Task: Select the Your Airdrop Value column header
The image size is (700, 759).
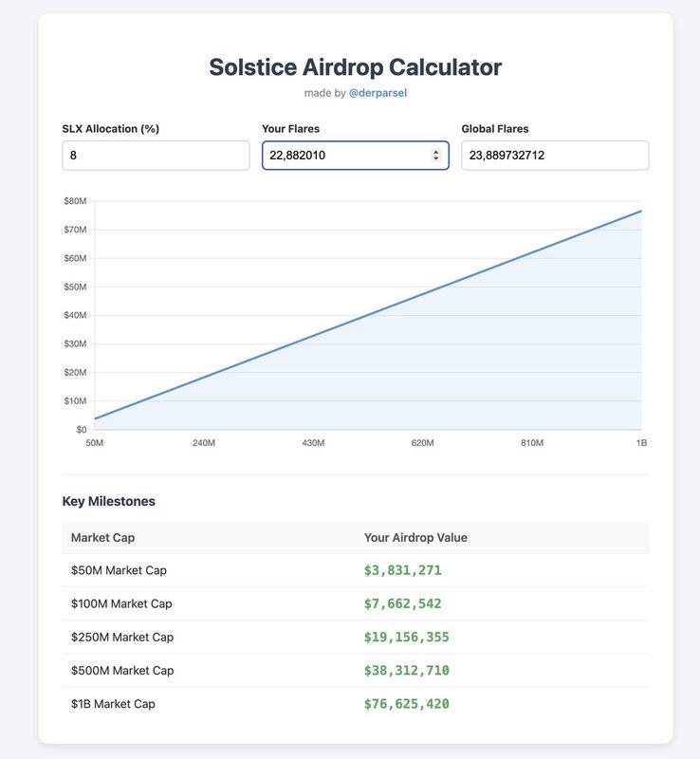Action: click(x=415, y=538)
